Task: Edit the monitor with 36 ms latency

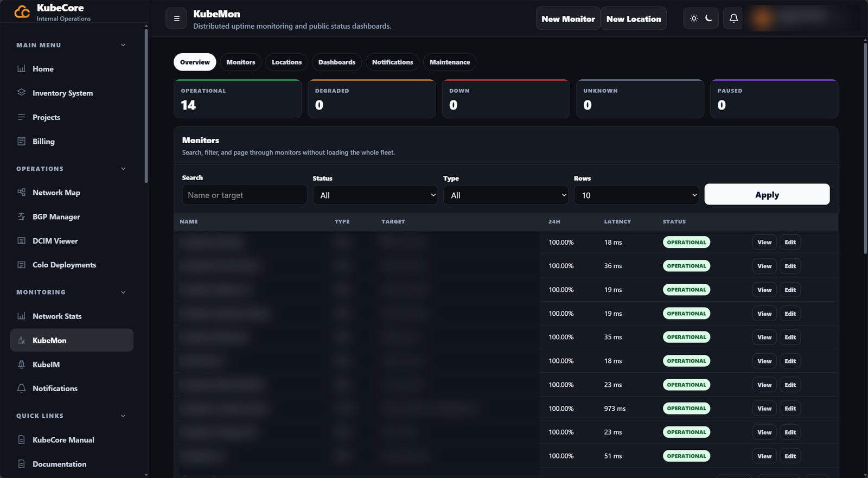Action: point(790,266)
